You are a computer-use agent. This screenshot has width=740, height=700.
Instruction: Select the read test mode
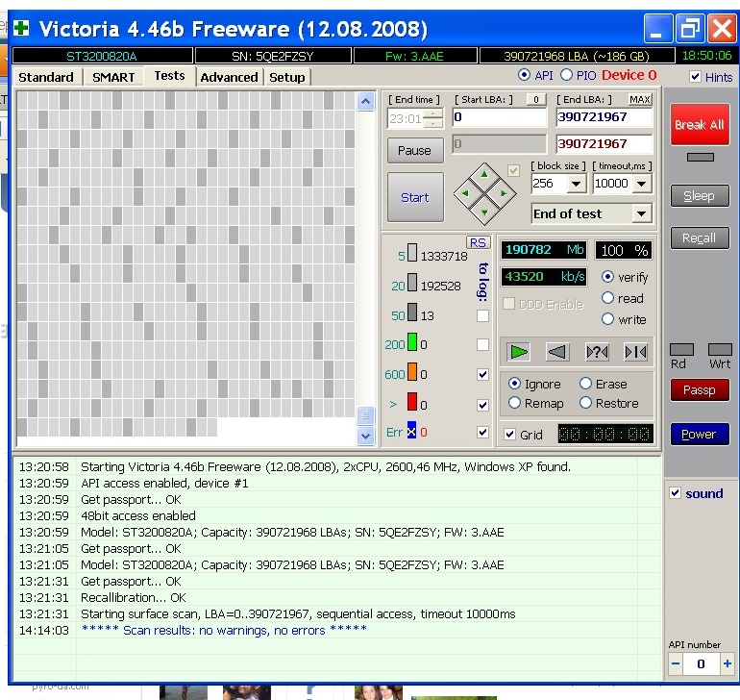pyautogui.click(x=607, y=298)
